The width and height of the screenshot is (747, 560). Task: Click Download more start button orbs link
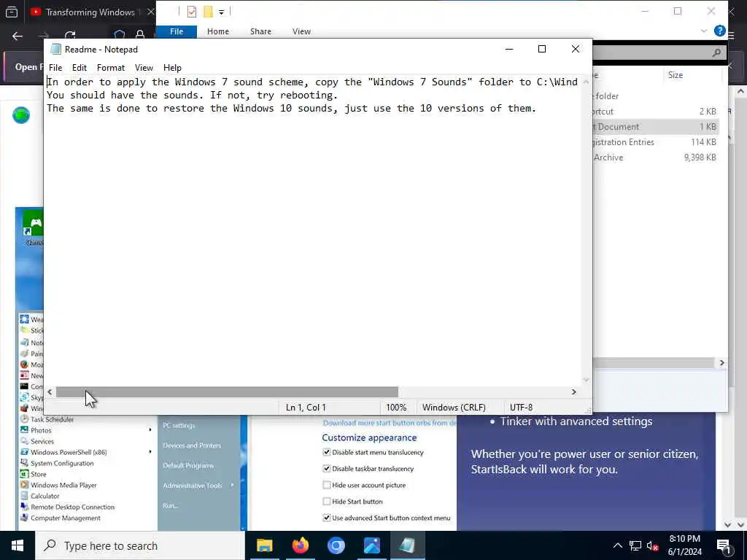coord(390,423)
